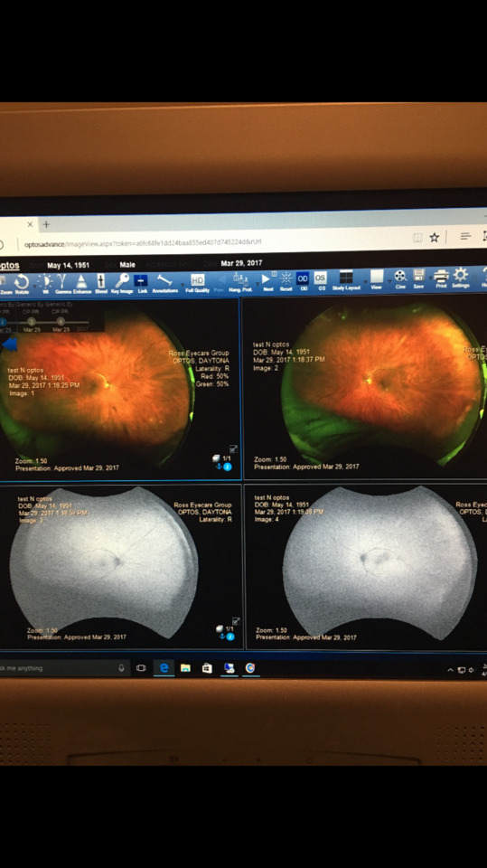Mark as Key Image
Screen dimensions: 487x868
click(x=121, y=283)
